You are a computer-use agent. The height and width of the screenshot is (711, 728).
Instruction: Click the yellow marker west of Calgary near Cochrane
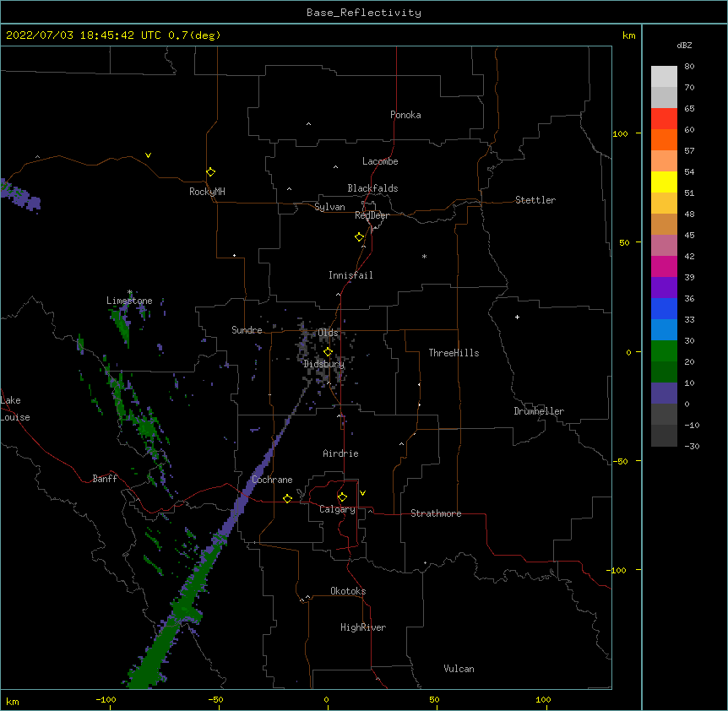click(287, 498)
